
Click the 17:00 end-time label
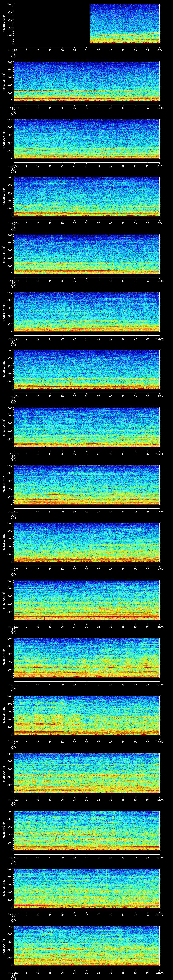click(x=160, y=742)
